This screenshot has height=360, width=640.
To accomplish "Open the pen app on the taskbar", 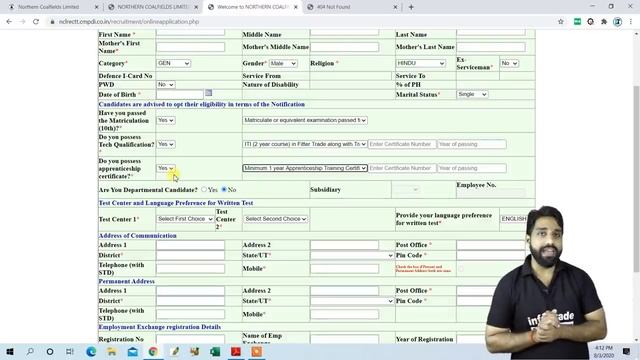I will 175,351.
